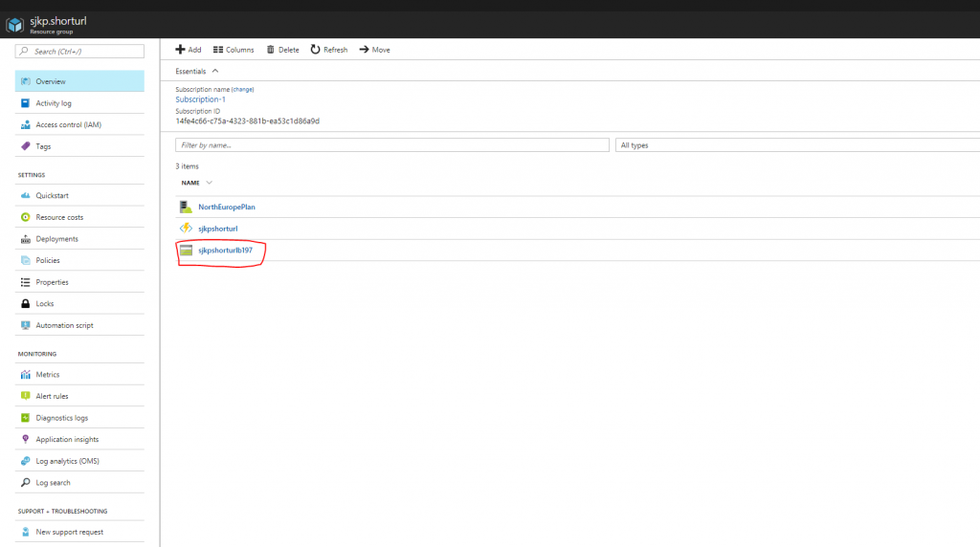Open Activity log in sidebar
Viewport: 980px width, 547px height.
pyautogui.click(x=54, y=103)
